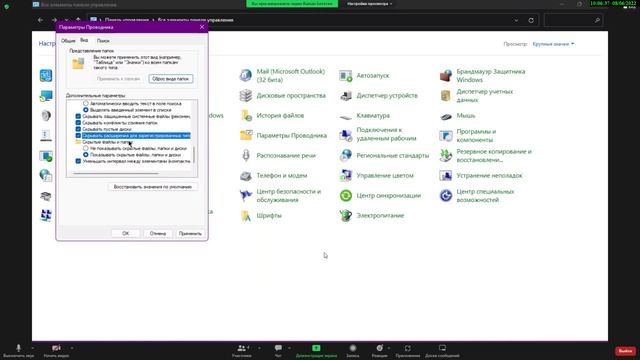Expand address bar history dropdown
The height and width of the screenshot is (360, 640).
[516, 20]
